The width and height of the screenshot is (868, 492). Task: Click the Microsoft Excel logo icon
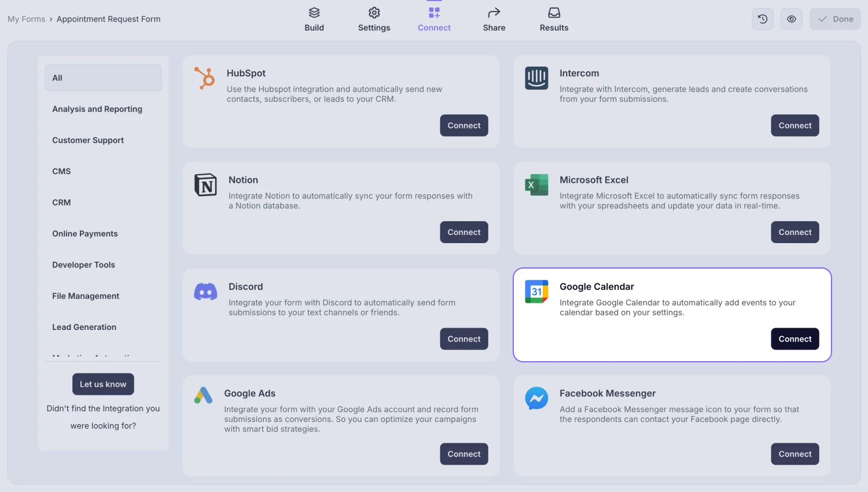point(536,185)
